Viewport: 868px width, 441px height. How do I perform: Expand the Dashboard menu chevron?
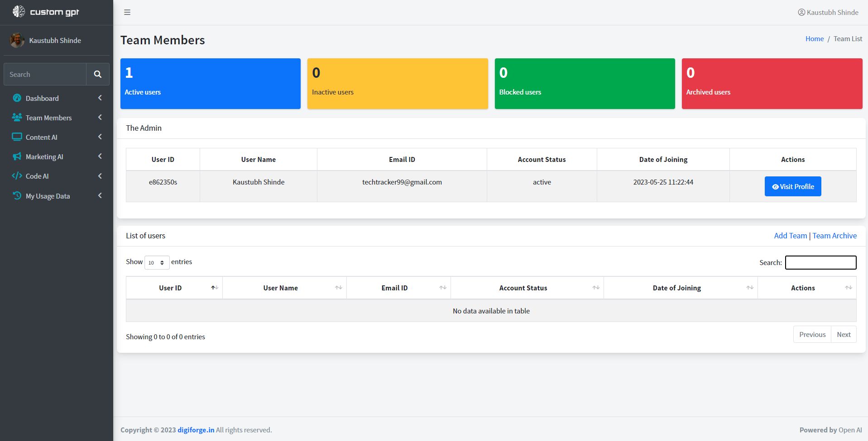100,98
